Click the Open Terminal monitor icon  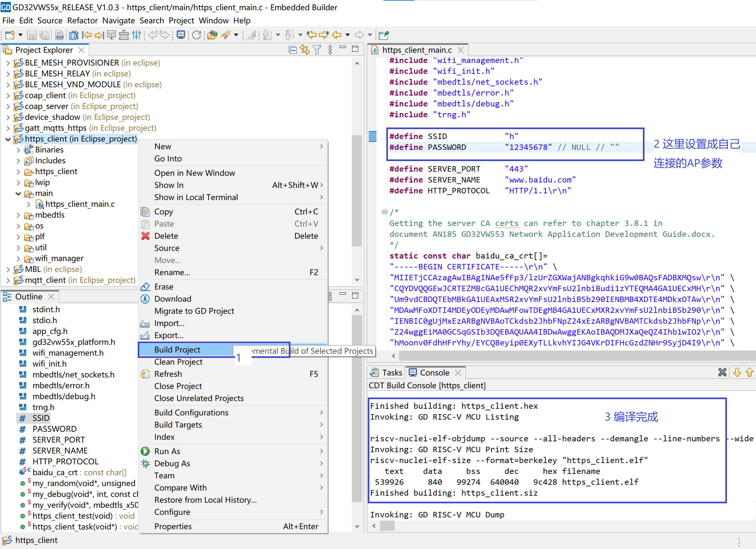(x=181, y=35)
